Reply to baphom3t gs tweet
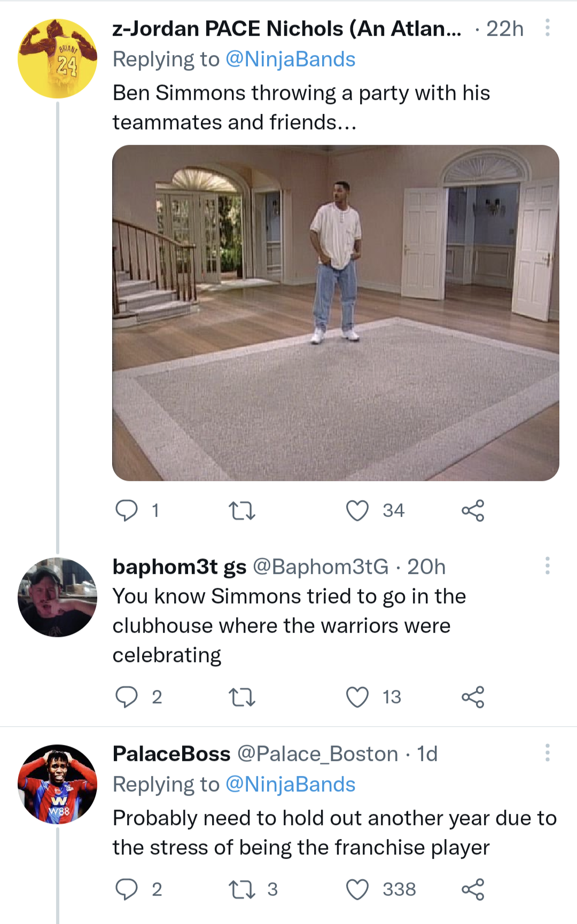This screenshot has width=577, height=924. (127, 697)
